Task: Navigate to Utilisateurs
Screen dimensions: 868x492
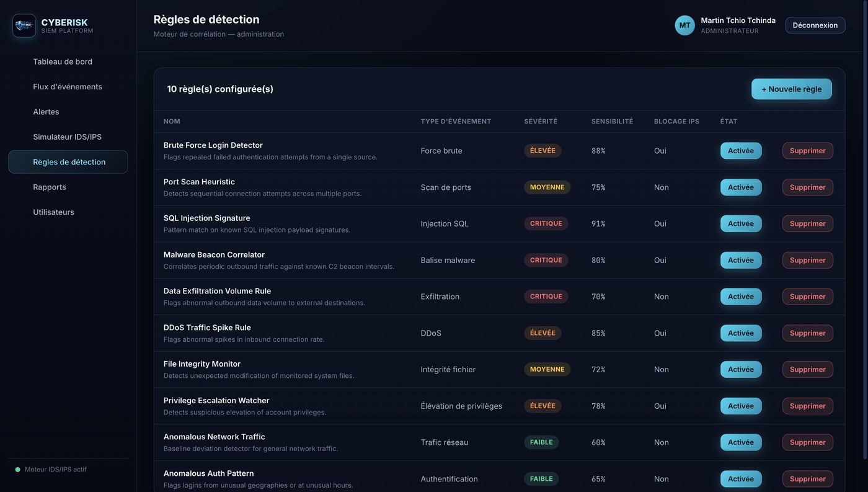Action: (x=68, y=212)
